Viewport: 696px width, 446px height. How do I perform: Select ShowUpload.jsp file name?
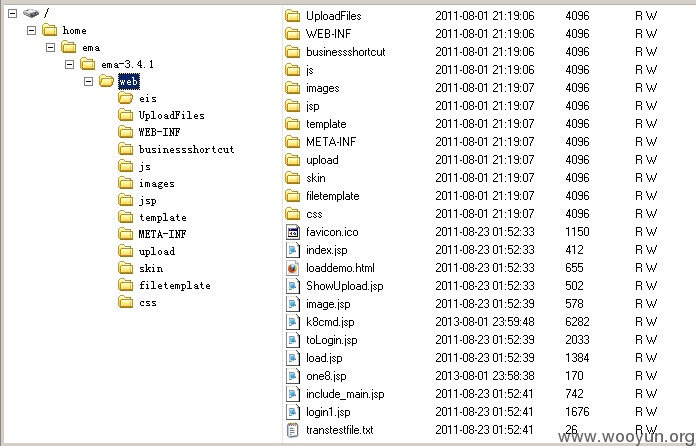[344, 286]
